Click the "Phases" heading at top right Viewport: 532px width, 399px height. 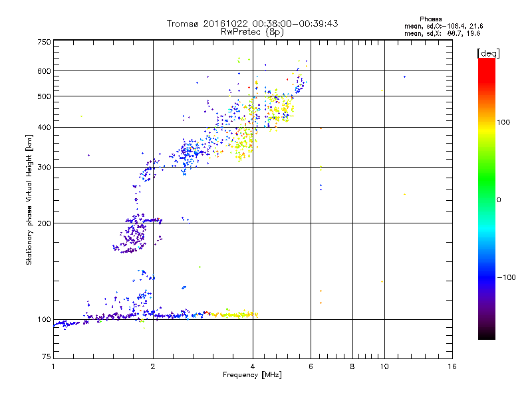coord(430,19)
